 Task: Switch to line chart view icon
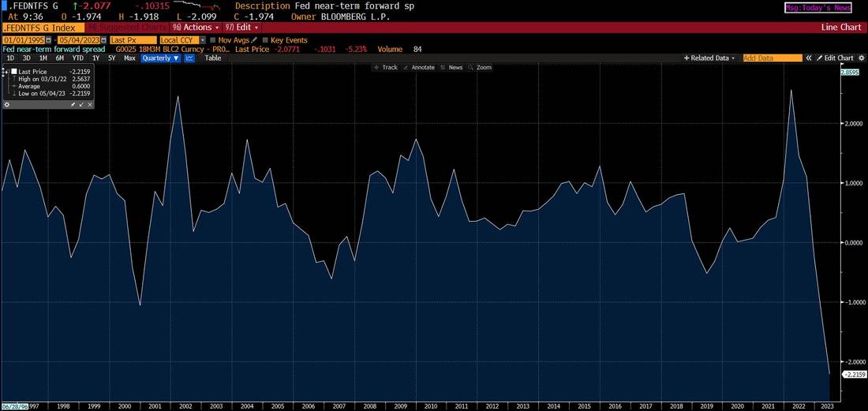point(189,58)
